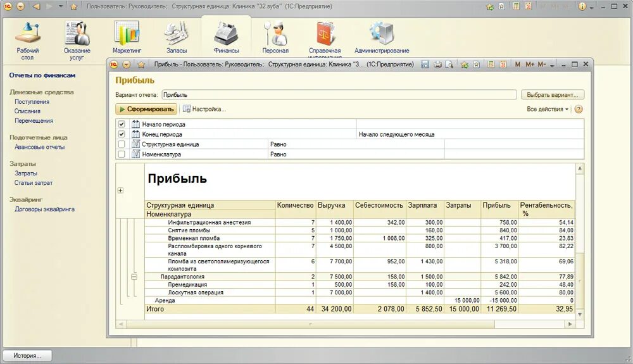Viewport: 633px width, 364px height.
Task: Click the M- memory button in Прибыль window
Action: 542,64
